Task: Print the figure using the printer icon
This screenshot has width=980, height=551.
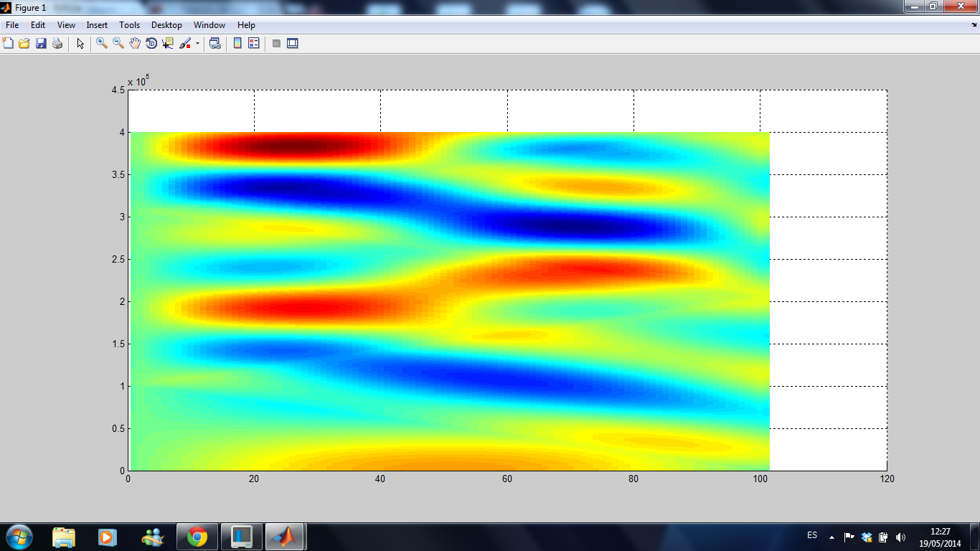Action: click(x=57, y=44)
